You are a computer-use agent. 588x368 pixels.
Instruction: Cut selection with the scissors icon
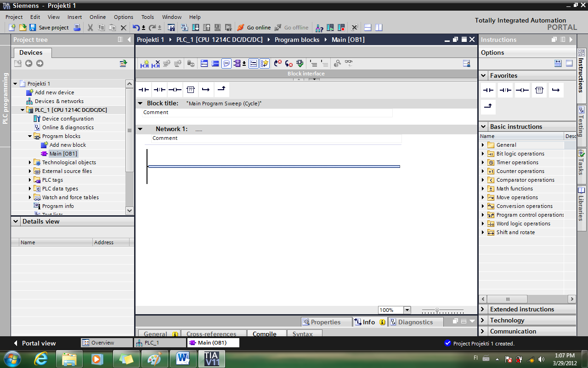[90, 28]
